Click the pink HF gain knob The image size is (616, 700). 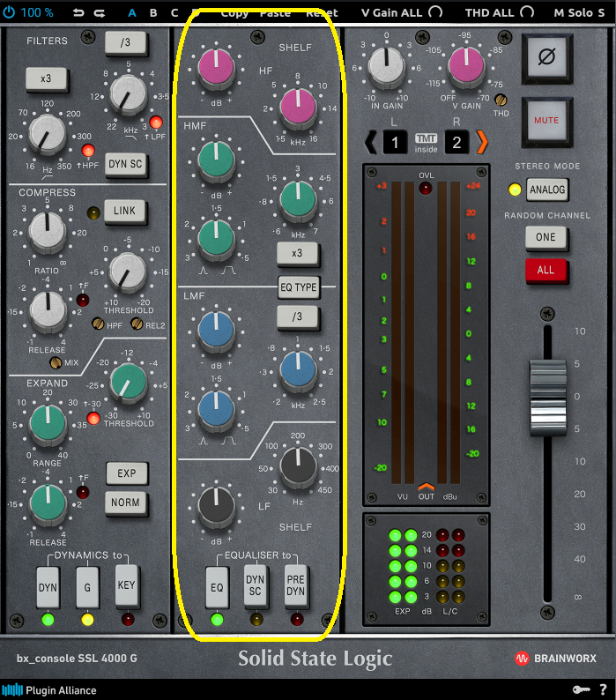point(216,67)
